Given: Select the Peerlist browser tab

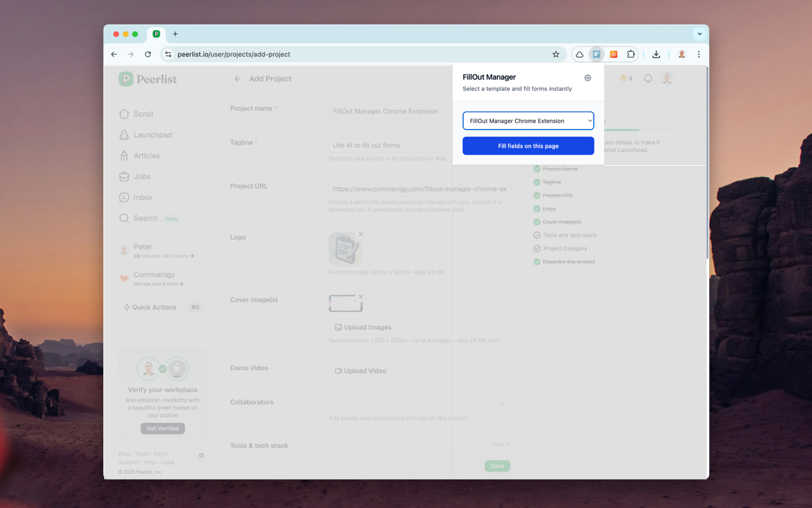Looking at the screenshot, I should (x=156, y=34).
